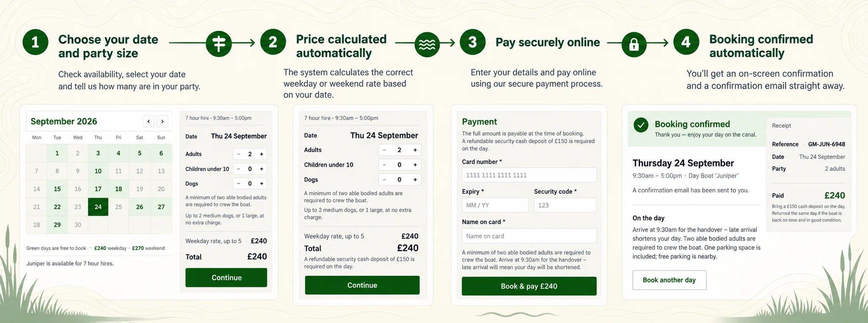Decrease Children under 10 in first panel
This screenshot has height=323, width=868.
click(239, 169)
